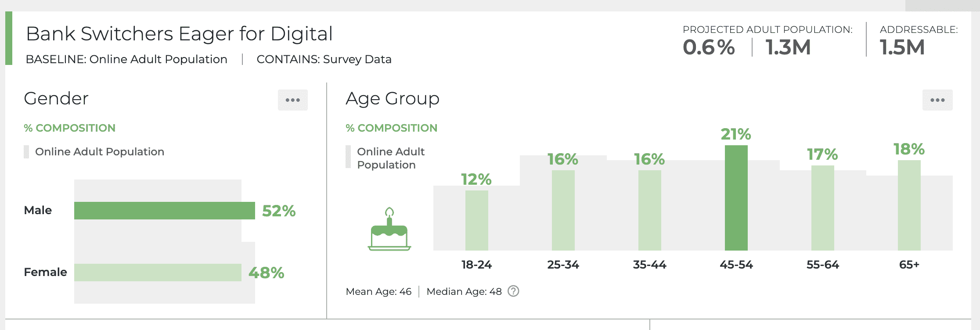The width and height of the screenshot is (980, 330).
Task: Click the Gender % COMPOSITION label
Action: pos(69,128)
